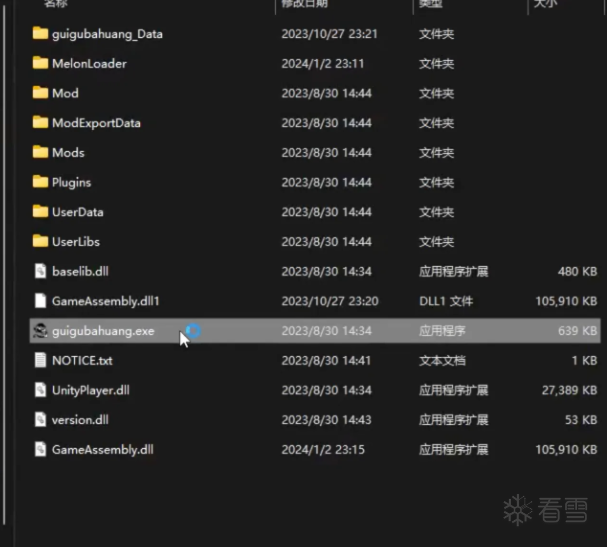The image size is (607, 547).
Task: Click the baselib.dll file icon
Action: pyautogui.click(x=40, y=271)
